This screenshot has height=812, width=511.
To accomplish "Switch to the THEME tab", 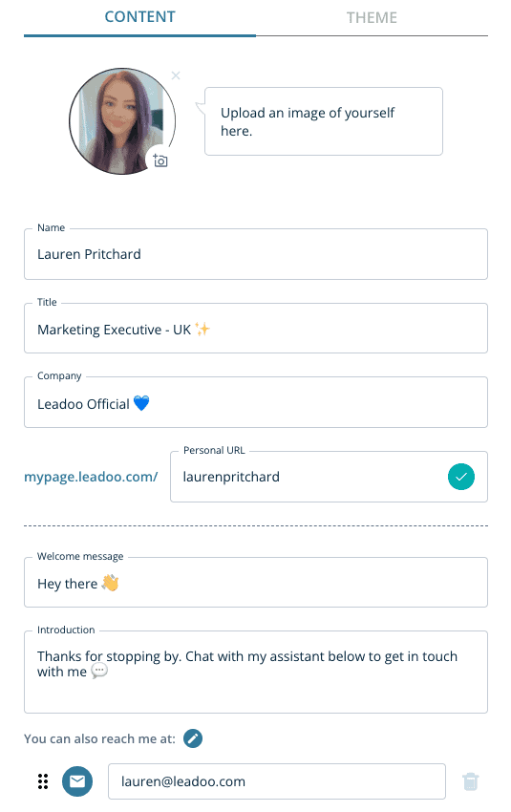I will click(x=372, y=18).
